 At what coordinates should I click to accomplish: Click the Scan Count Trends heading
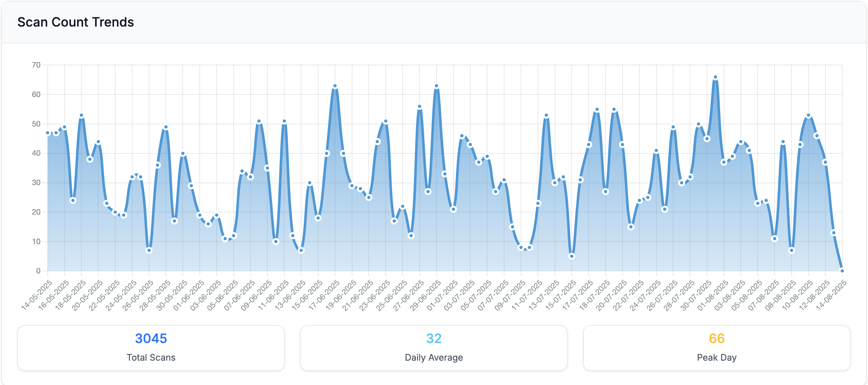click(x=76, y=22)
